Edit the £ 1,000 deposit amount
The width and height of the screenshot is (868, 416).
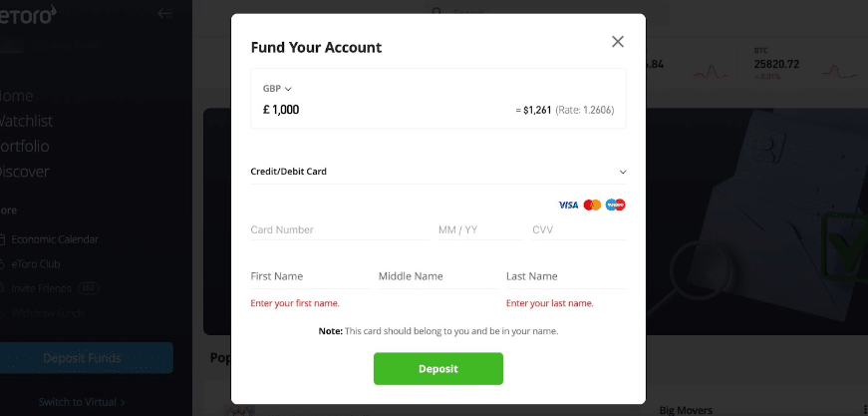[x=281, y=110]
